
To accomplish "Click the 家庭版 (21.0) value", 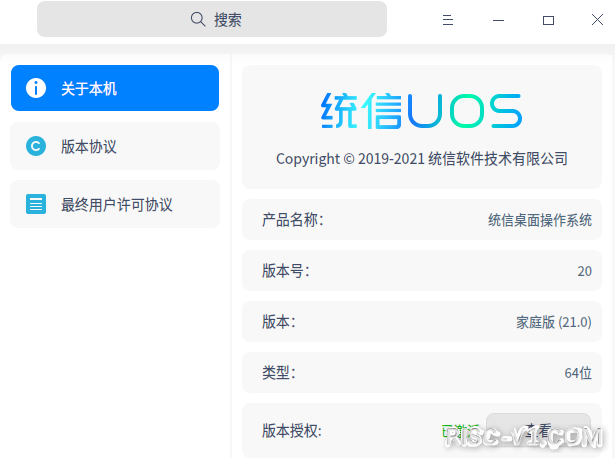I will (x=553, y=322).
